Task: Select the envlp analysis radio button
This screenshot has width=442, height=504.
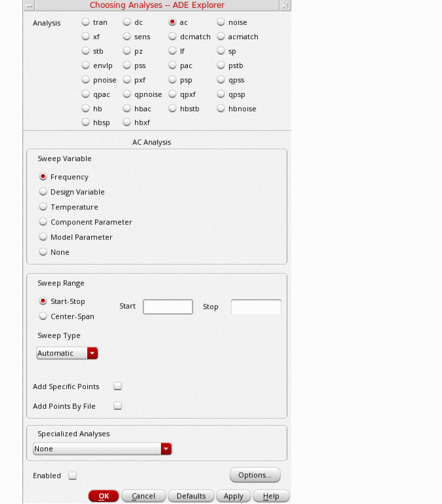Action: tap(86, 66)
